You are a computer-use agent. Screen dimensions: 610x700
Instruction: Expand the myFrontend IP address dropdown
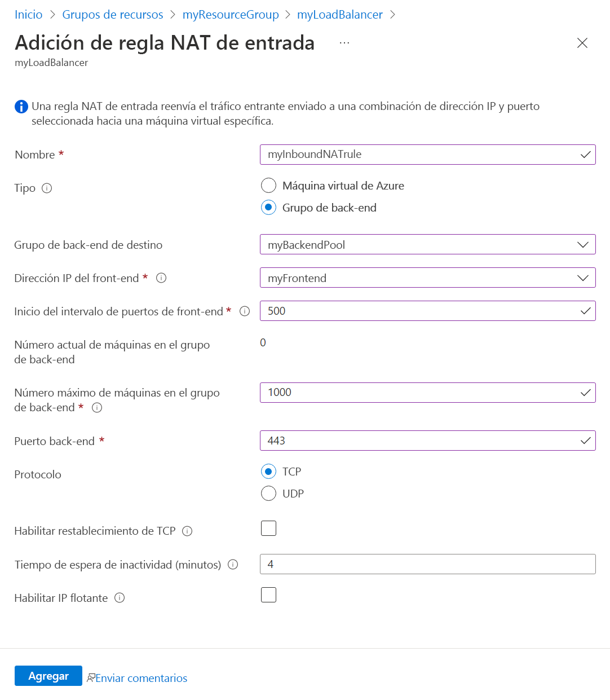click(x=584, y=278)
